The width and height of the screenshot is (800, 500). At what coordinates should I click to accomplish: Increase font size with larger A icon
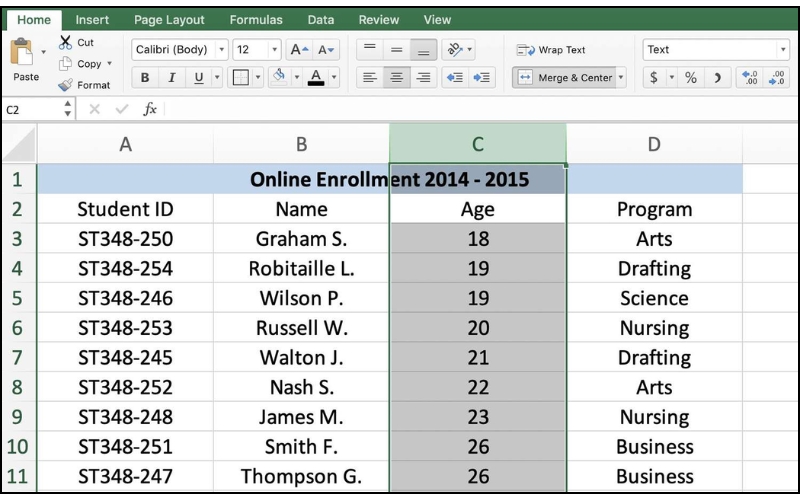pyautogui.click(x=300, y=50)
